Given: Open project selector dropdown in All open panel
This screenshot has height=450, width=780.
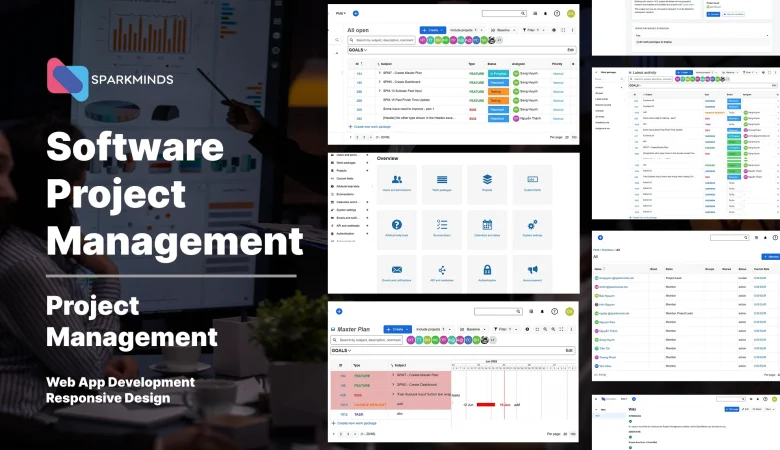Looking at the screenshot, I should [x=341, y=13].
